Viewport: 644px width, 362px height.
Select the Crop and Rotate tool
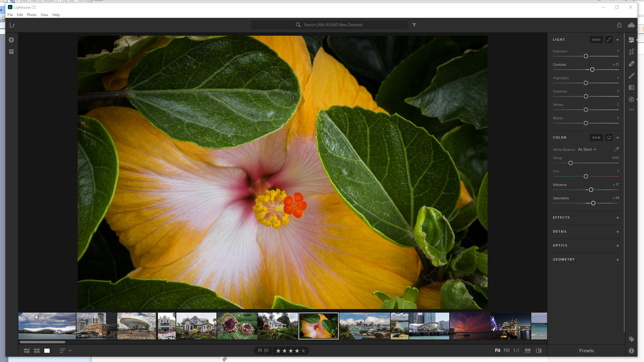tap(632, 52)
